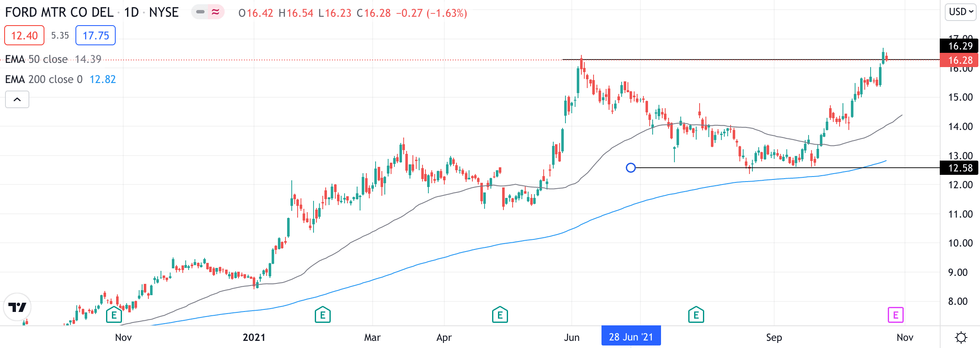
Task: Click the Mar label on time axis
Action: point(372,338)
